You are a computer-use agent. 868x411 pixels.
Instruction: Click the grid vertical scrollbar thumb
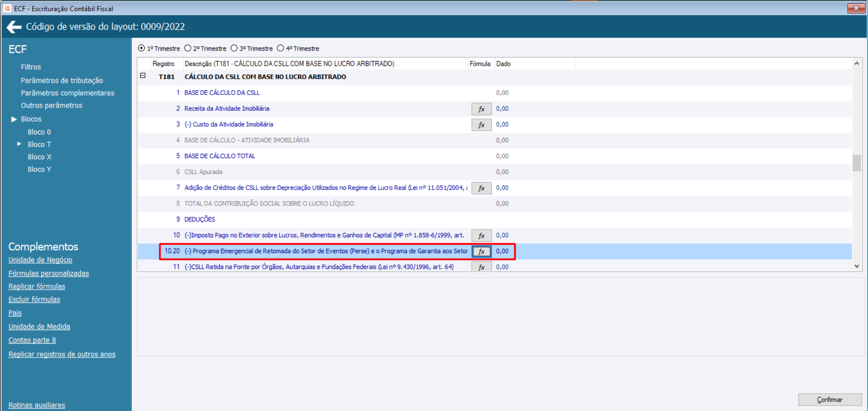[857, 163]
